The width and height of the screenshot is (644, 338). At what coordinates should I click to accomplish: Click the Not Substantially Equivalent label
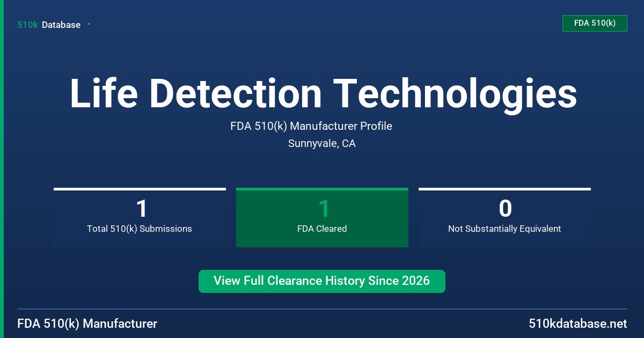click(504, 229)
